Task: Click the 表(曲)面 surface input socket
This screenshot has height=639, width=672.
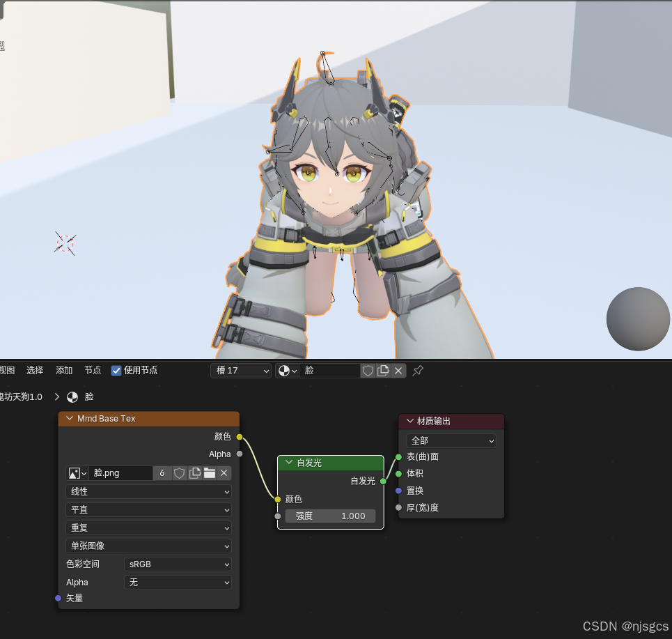Action: [398, 456]
